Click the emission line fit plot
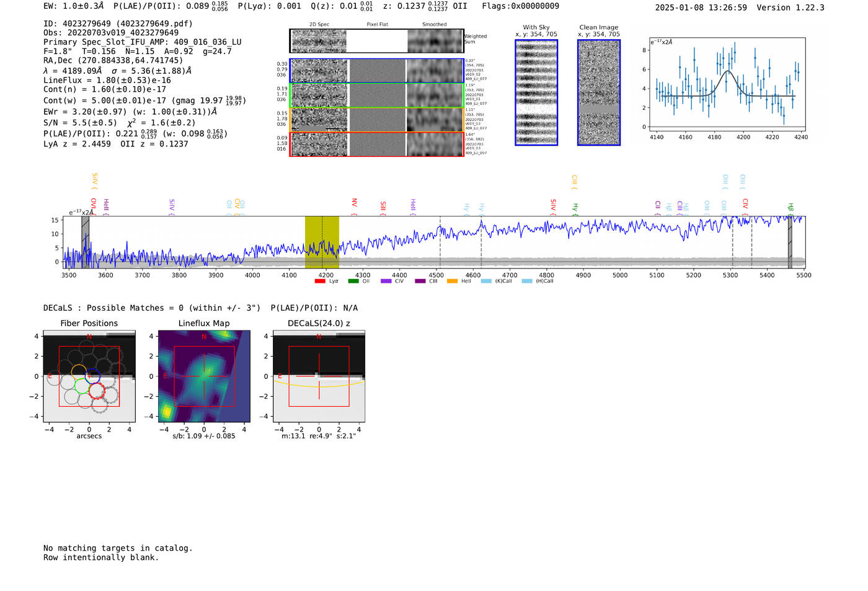 click(x=727, y=84)
